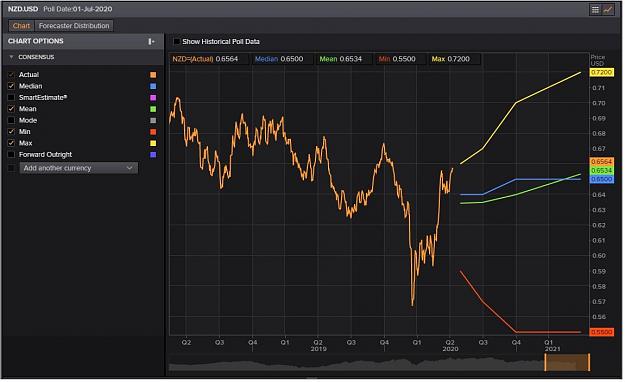Click the orange 0.6564 axis price tag
The image size is (625, 382).
(601, 161)
